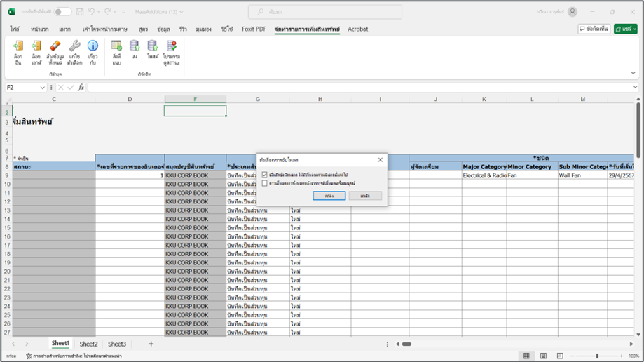
Task: Open the edit options wrench icon
Action: (74, 47)
